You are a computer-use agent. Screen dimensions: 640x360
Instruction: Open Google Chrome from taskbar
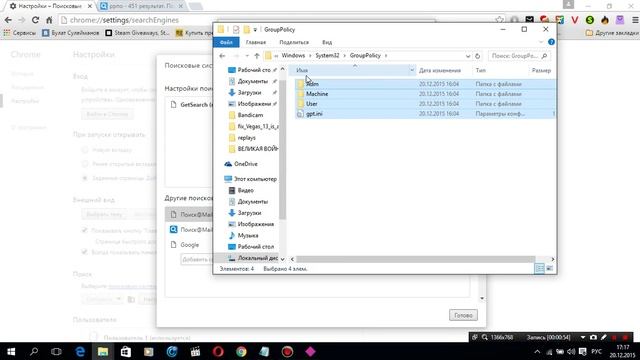(x=241, y=351)
